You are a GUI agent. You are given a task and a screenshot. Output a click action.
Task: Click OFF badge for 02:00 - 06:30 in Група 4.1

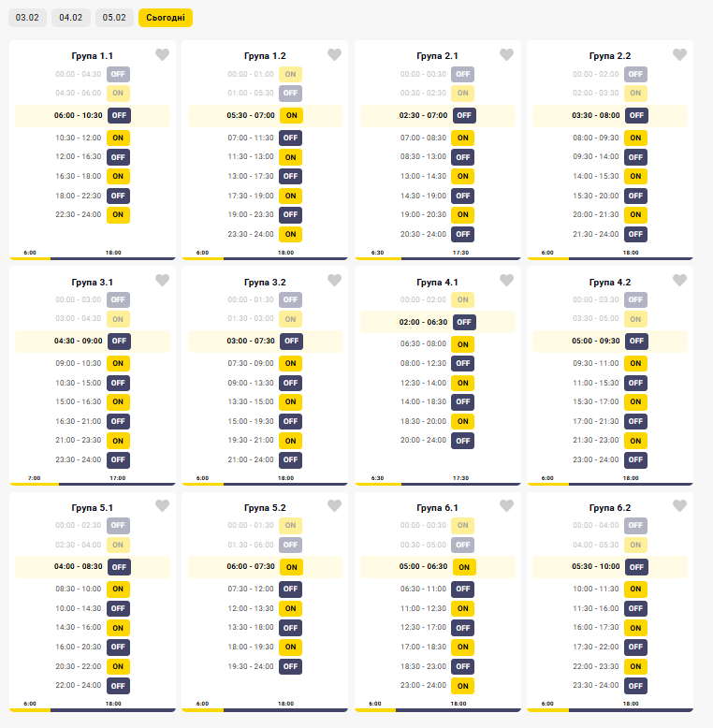[x=463, y=322]
